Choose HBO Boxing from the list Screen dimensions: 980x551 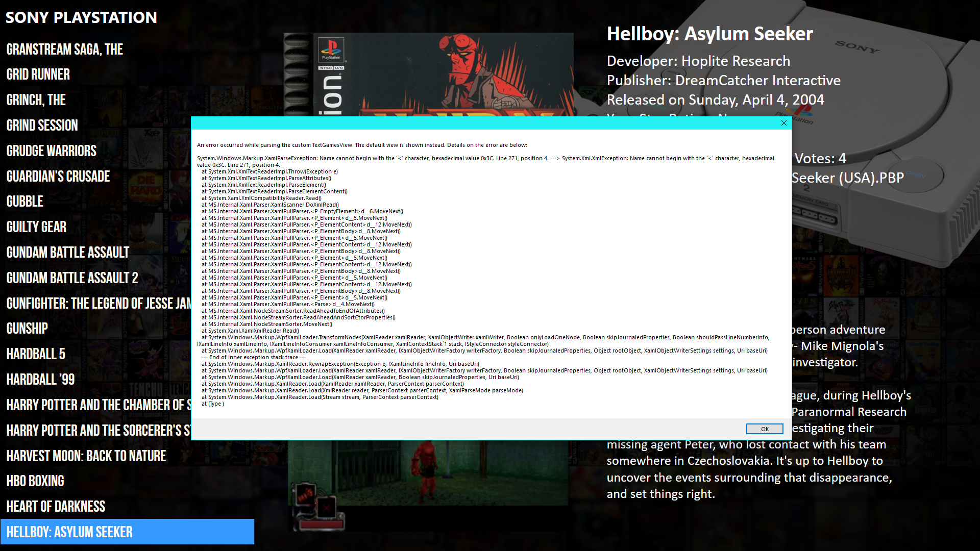[x=35, y=481]
